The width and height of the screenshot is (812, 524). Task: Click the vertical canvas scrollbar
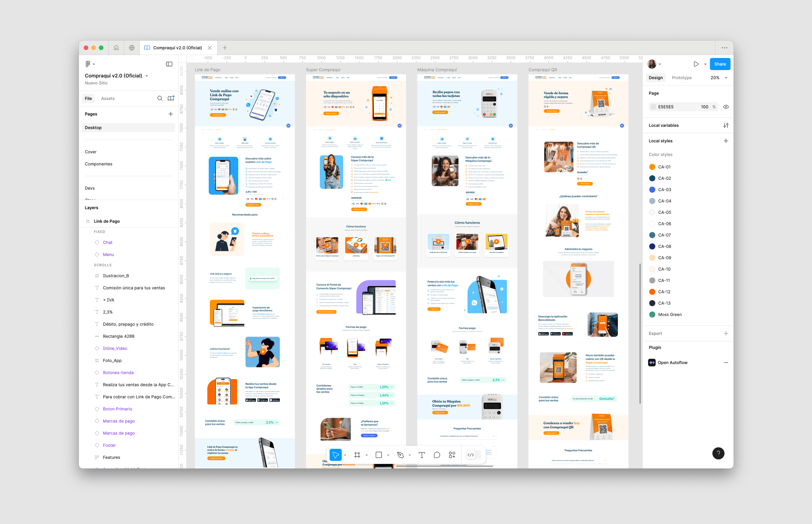(x=640, y=333)
